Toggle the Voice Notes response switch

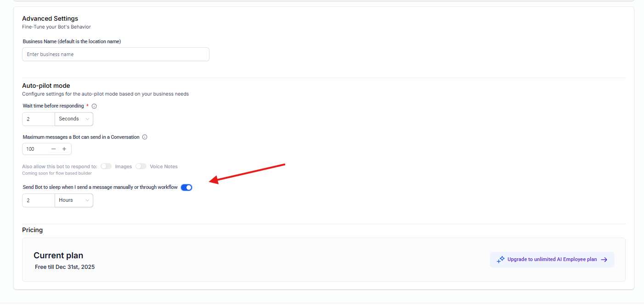141,166
